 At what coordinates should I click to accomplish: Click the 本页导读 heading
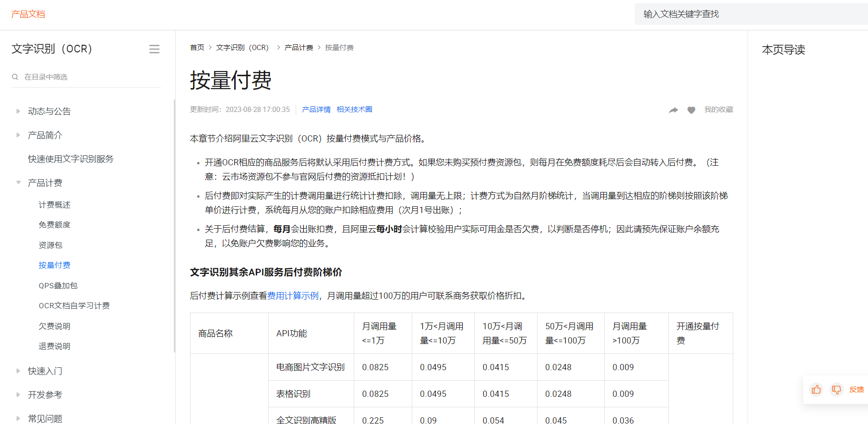point(784,50)
